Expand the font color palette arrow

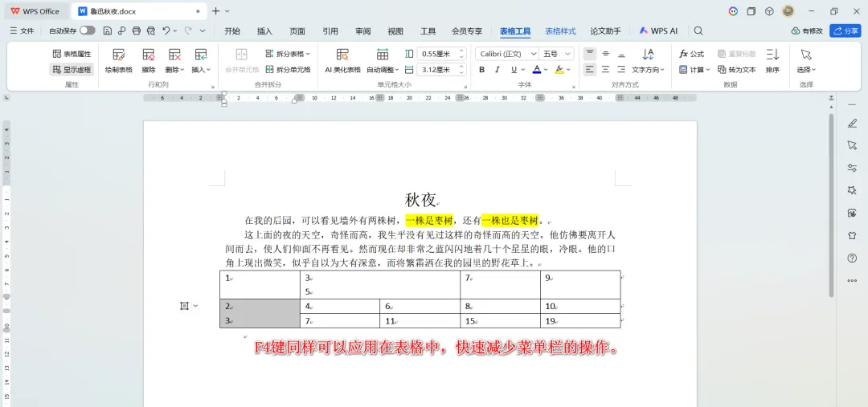pos(546,70)
